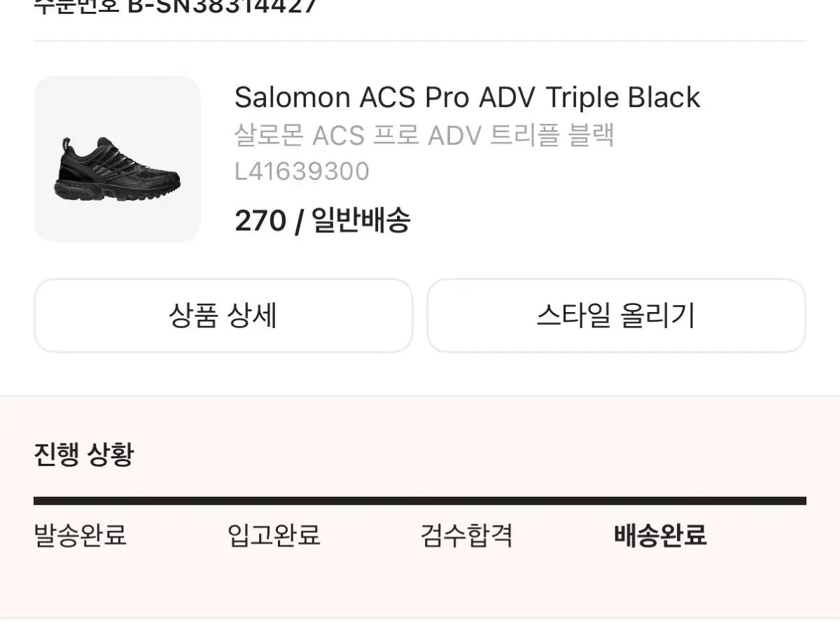Viewport: 840px width, 622px height.
Task: Select the 발송완료 progress step
Action: [x=80, y=535]
